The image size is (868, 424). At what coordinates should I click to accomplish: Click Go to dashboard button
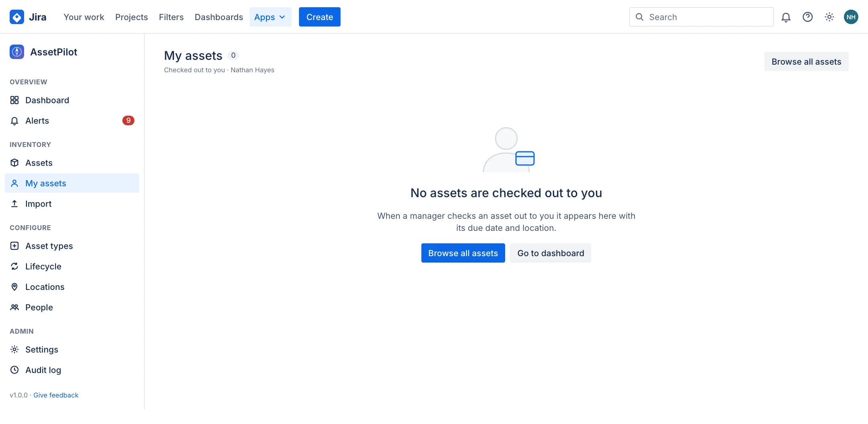tap(551, 253)
